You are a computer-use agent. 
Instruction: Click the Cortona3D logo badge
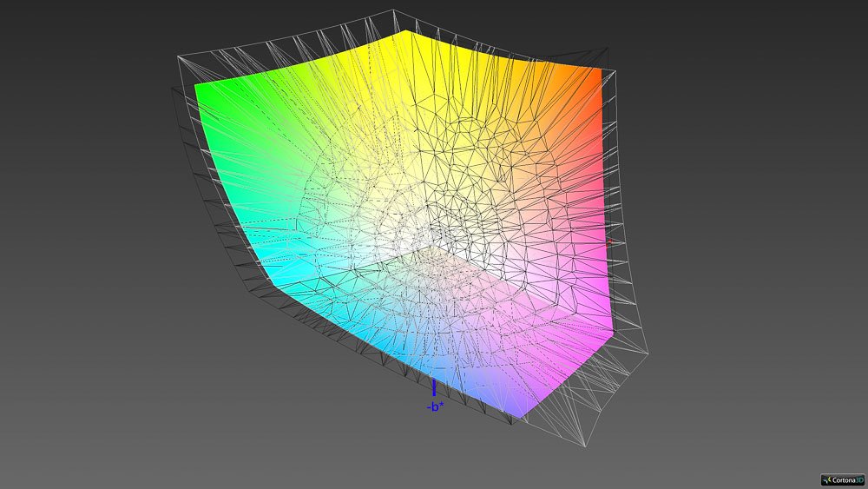843,480
